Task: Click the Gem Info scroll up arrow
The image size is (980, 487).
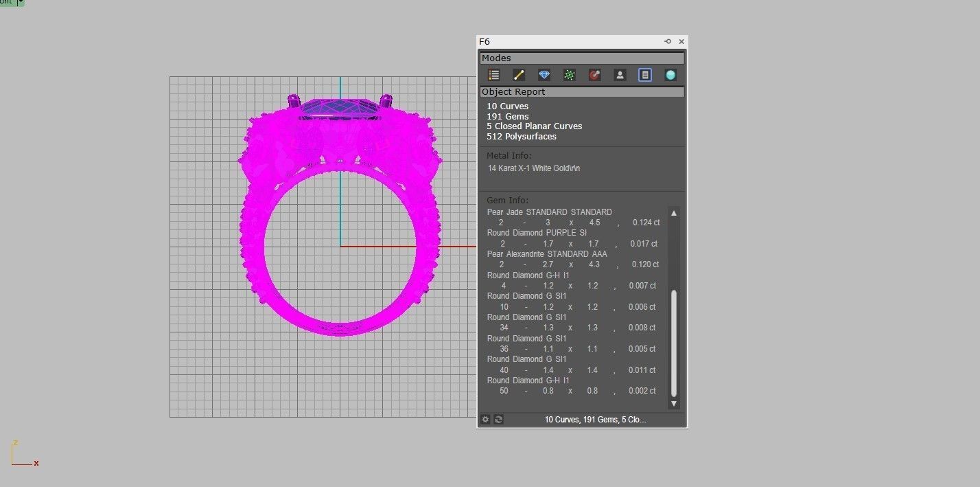Action: point(674,213)
